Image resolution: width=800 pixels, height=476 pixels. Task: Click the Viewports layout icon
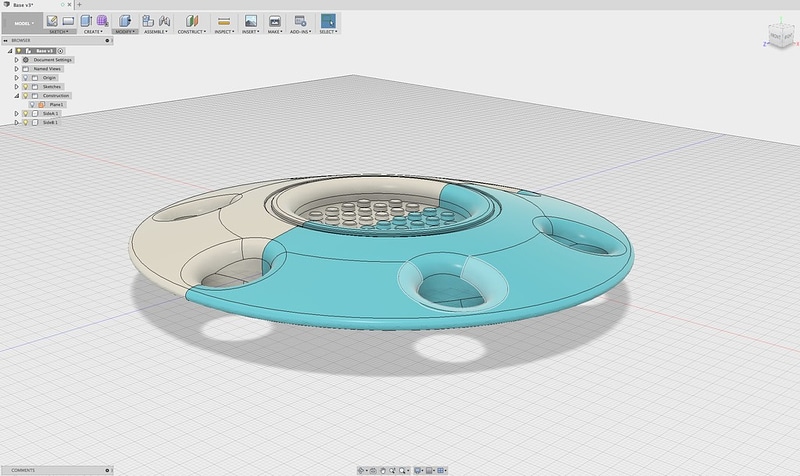[x=441, y=470]
